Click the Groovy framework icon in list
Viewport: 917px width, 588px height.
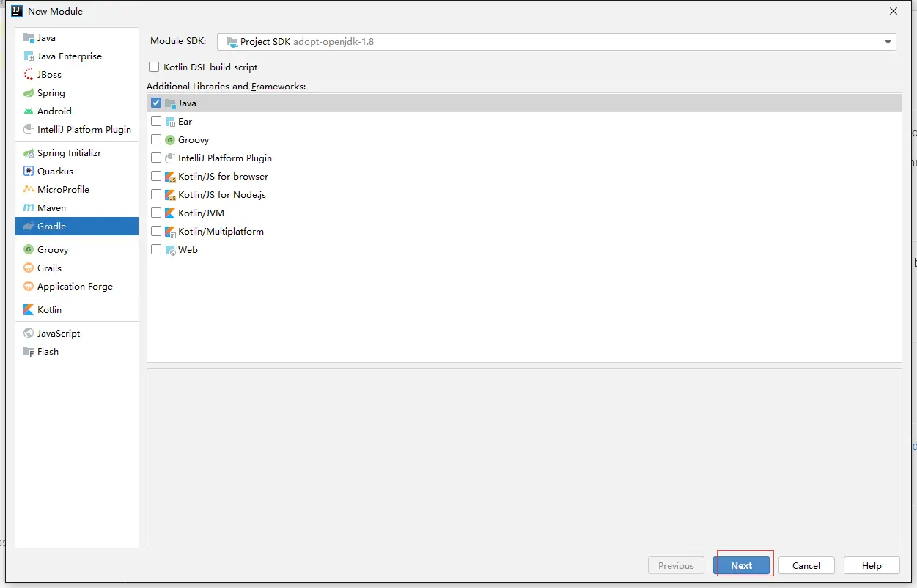[170, 140]
